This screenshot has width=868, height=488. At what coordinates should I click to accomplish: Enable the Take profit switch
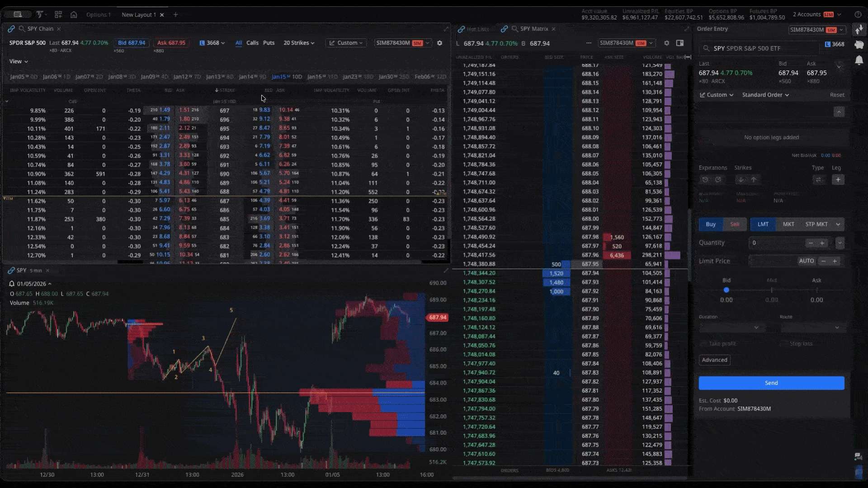coord(703,344)
